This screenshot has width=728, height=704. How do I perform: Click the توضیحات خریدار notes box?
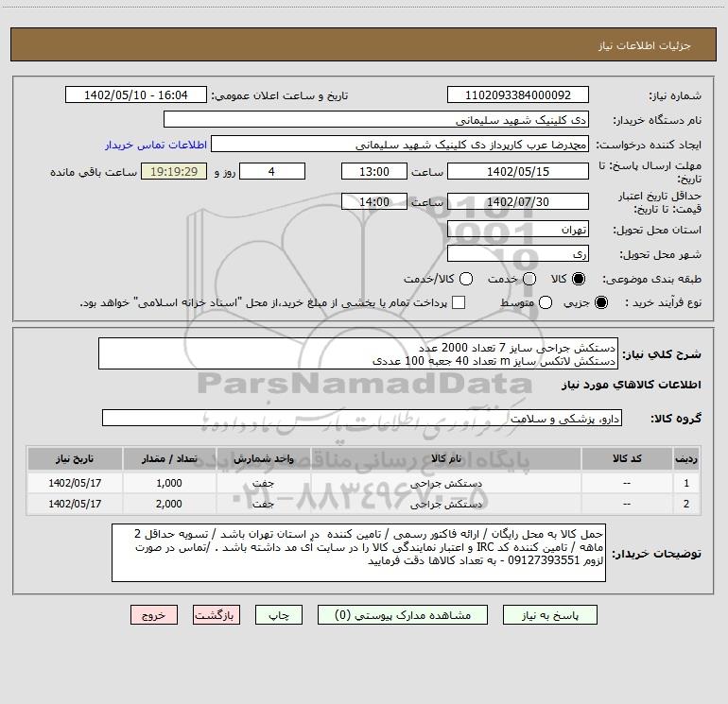[358, 553]
